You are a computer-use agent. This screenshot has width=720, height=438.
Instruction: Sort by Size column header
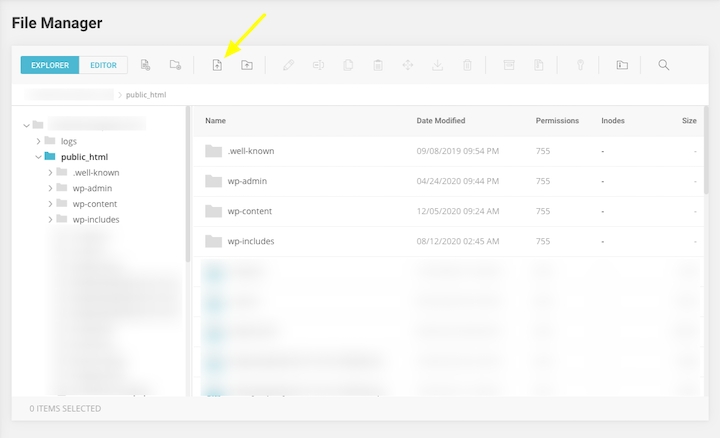689,121
